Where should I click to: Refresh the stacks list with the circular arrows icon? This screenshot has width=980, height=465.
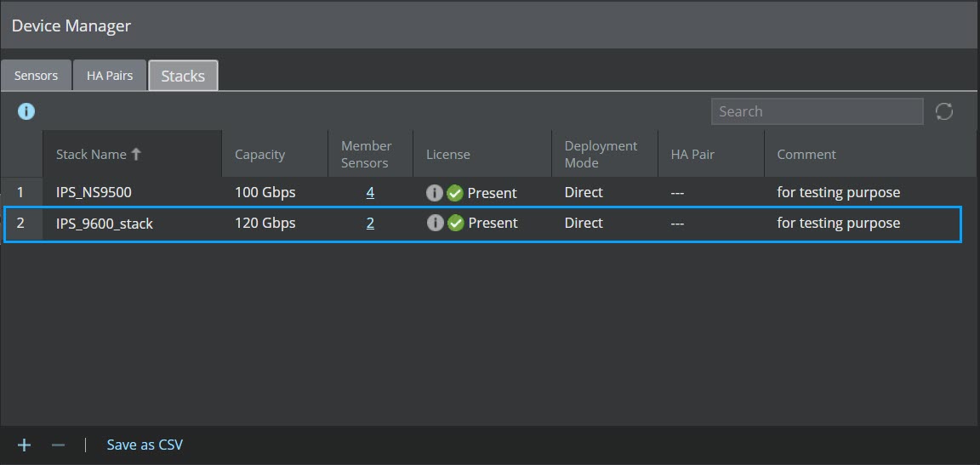point(943,111)
